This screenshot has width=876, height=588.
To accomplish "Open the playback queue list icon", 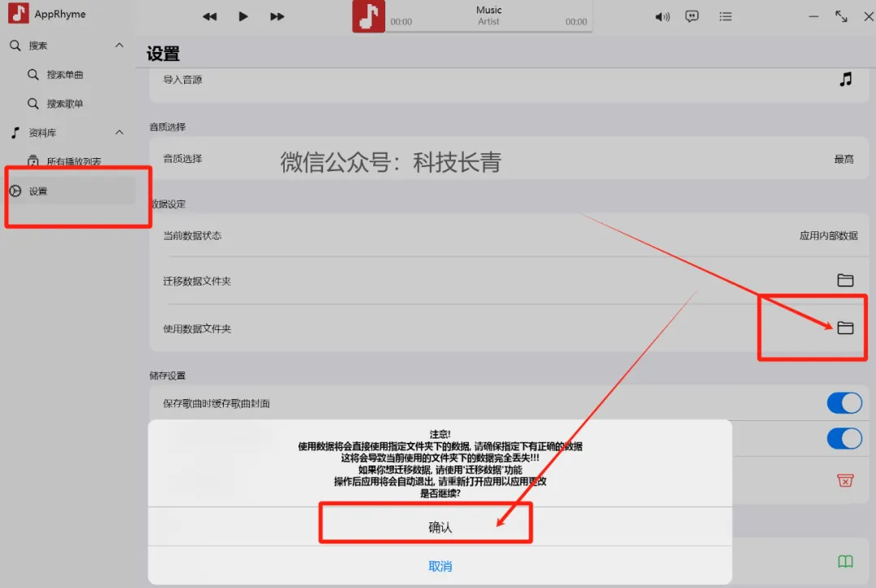I will tap(725, 16).
